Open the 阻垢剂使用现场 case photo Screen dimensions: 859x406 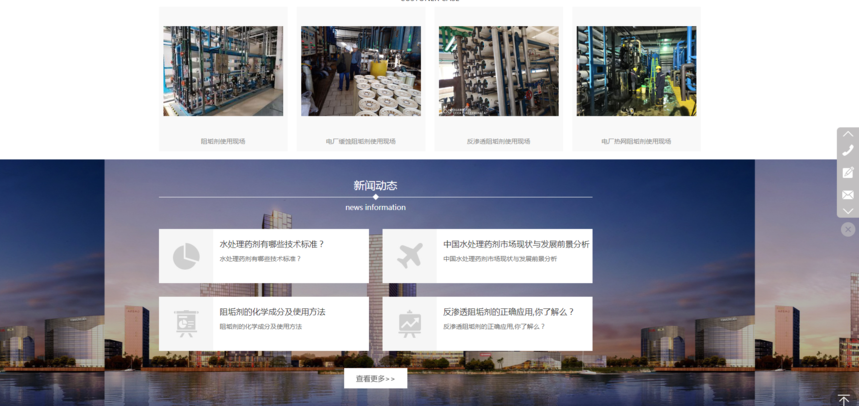coord(223,71)
